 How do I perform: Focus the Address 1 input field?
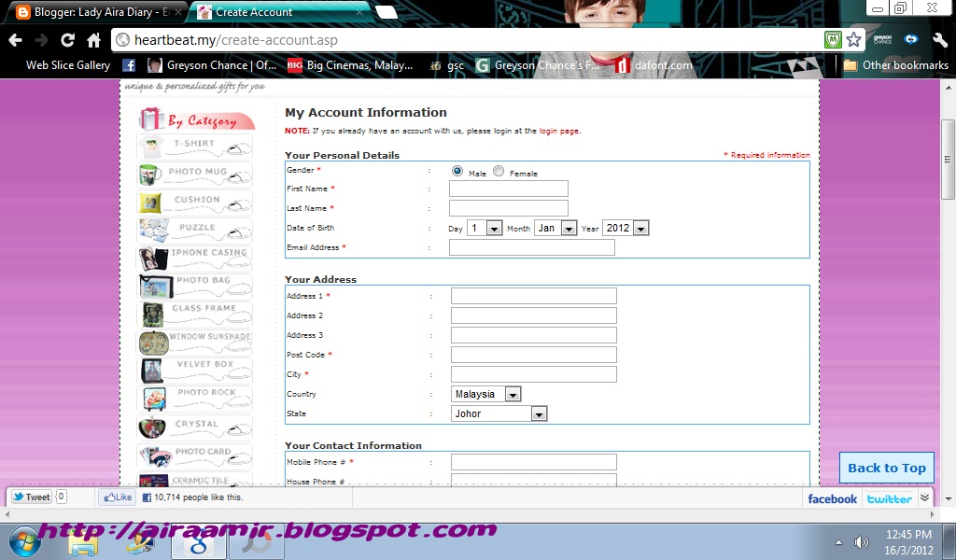click(533, 296)
